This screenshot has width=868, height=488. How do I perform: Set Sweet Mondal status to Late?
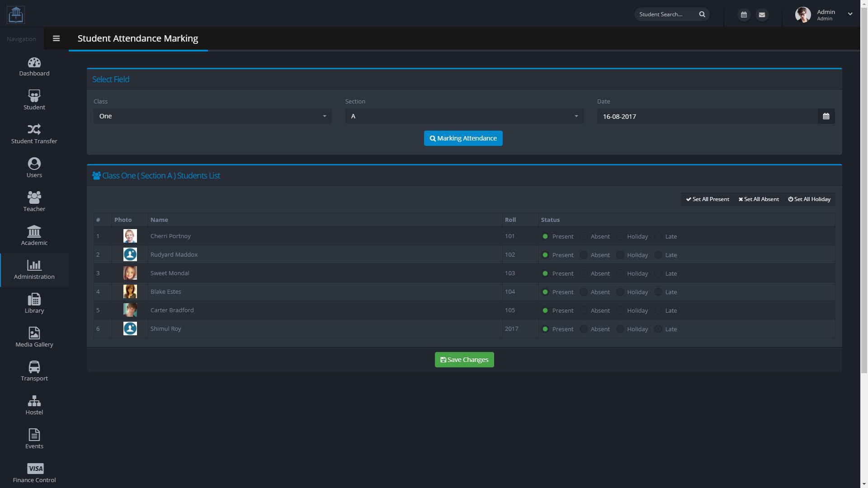click(x=658, y=273)
